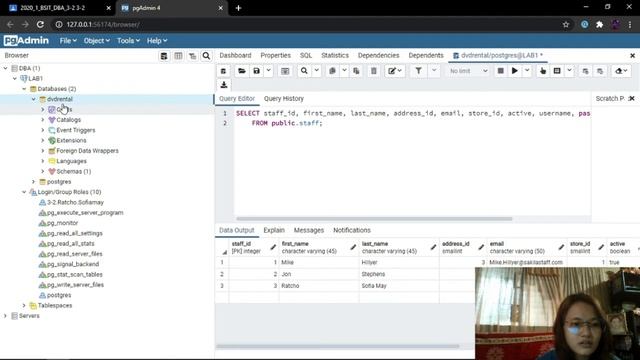Switch to the Query History tab
Viewport: 640px width, 360px height.
pos(284,99)
